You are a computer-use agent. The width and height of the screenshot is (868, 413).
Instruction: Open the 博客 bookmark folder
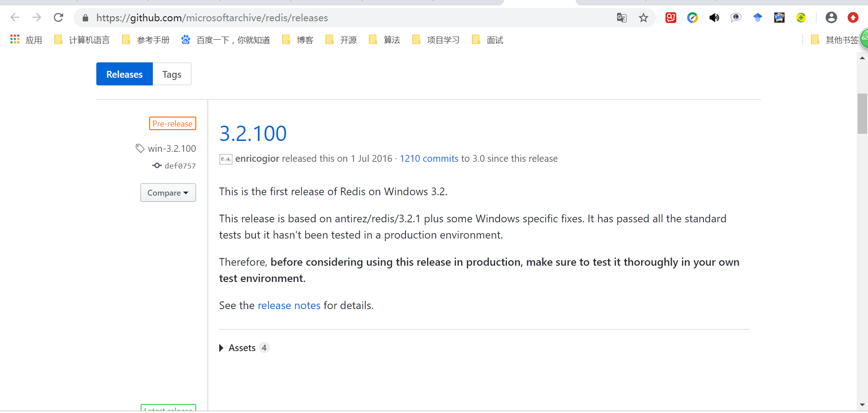point(297,40)
